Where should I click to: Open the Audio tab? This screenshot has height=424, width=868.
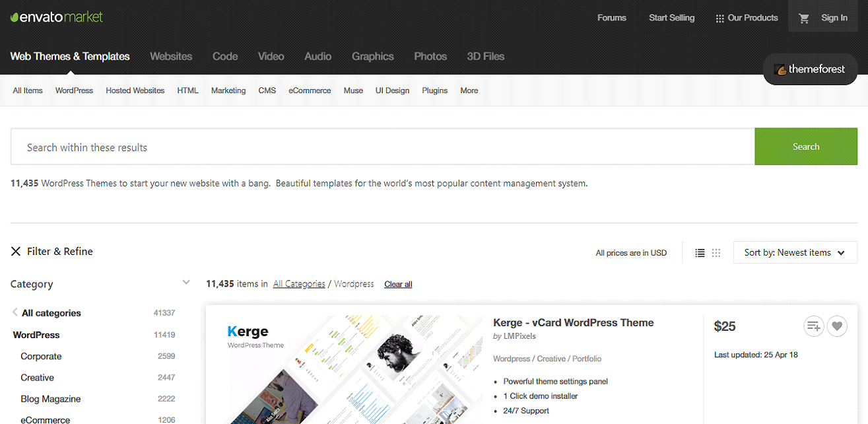pos(317,57)
